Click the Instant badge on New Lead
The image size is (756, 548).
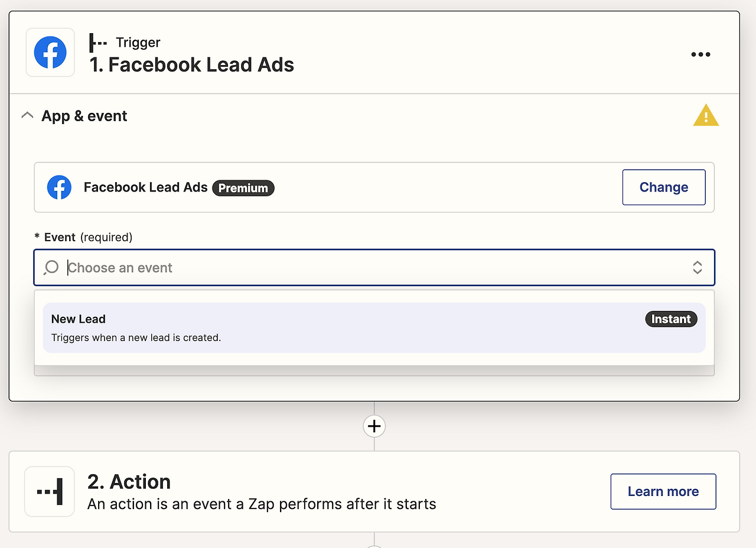click(671, 319)
